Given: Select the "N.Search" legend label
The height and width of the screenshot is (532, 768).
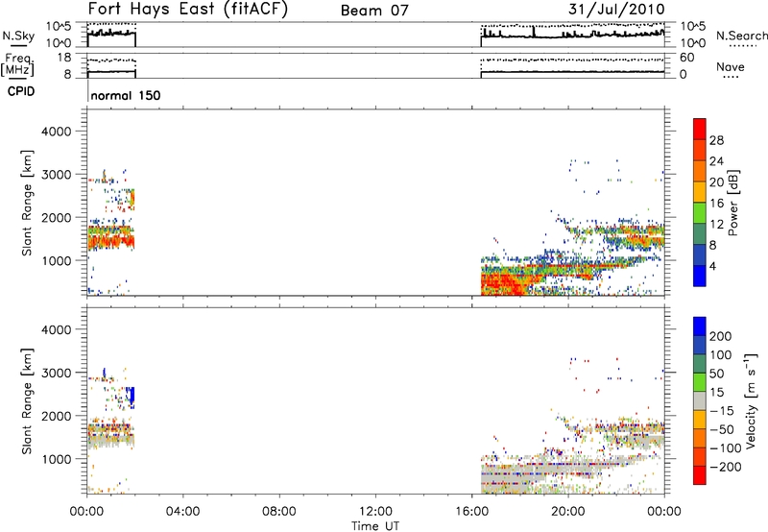Looking at the screenshot, I should coord(741,36).
